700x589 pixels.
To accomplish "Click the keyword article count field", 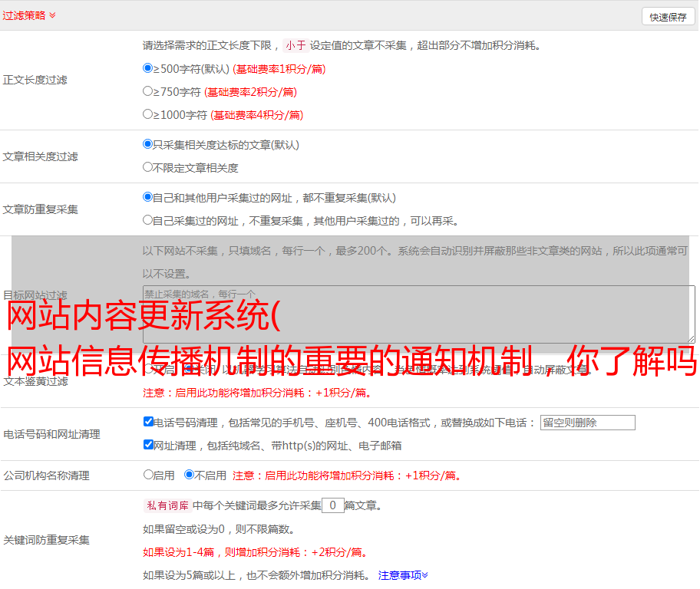I will [x=332, y=505].
